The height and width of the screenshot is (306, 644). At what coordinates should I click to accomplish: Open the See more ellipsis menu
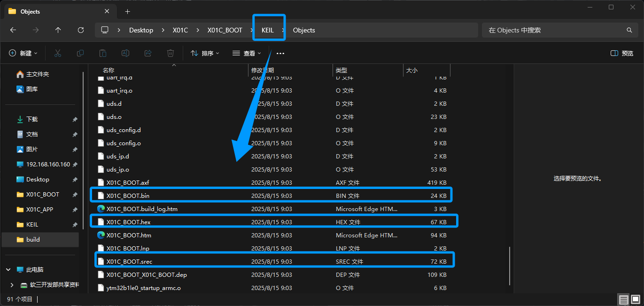tap(280, 54)
